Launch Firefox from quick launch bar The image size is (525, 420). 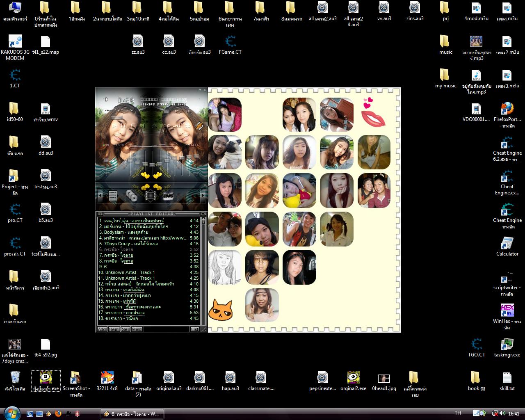(x=58, y=413)
